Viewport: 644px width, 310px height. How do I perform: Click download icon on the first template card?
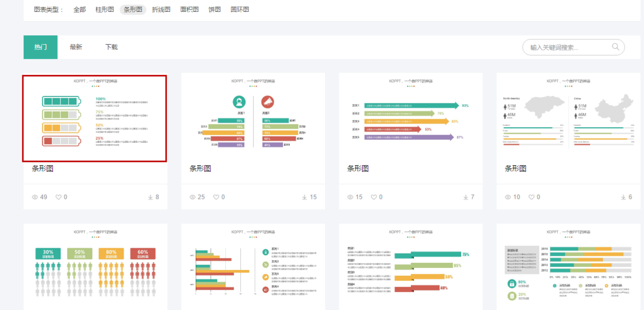(151, 197)
